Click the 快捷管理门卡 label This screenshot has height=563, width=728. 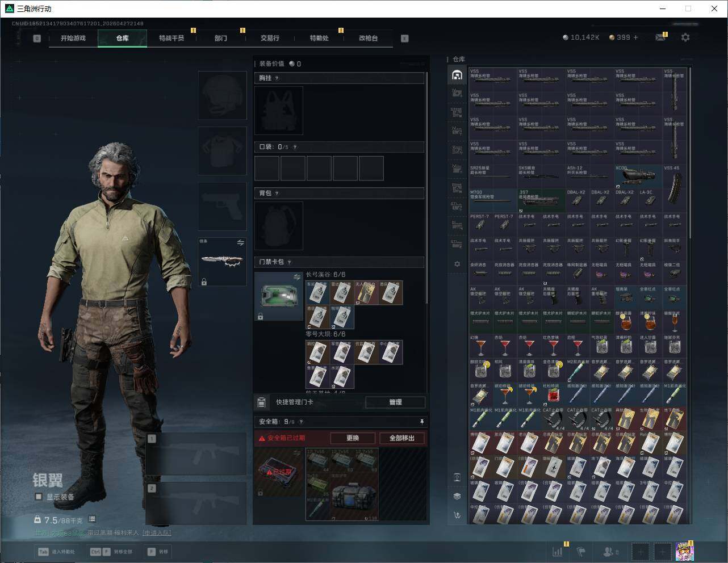pos(294,402)
